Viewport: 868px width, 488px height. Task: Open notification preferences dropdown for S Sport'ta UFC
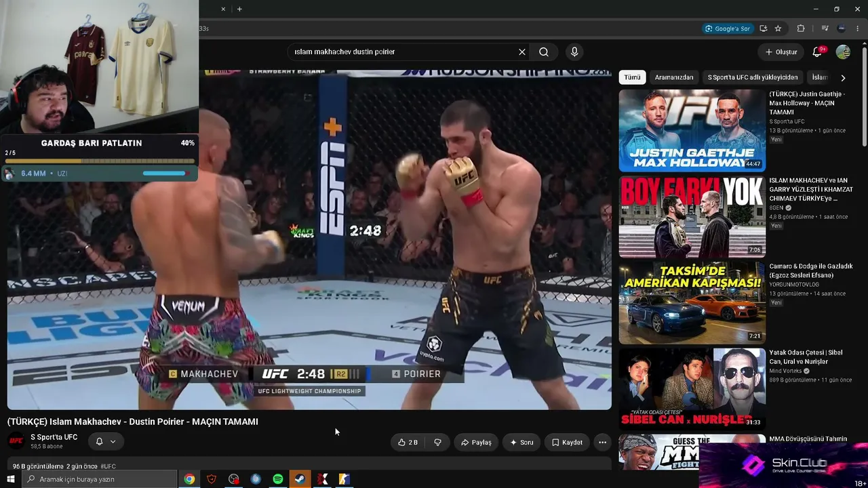pos(106,441)
